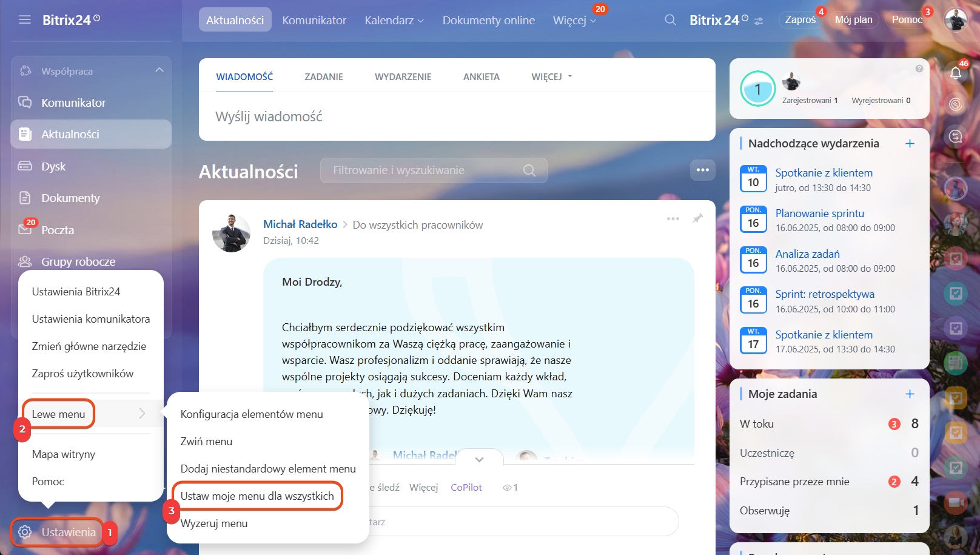980x555 pixels.
Task: Click the Komunikator chat icon in sidebar
Action: (x=25, y=103)
